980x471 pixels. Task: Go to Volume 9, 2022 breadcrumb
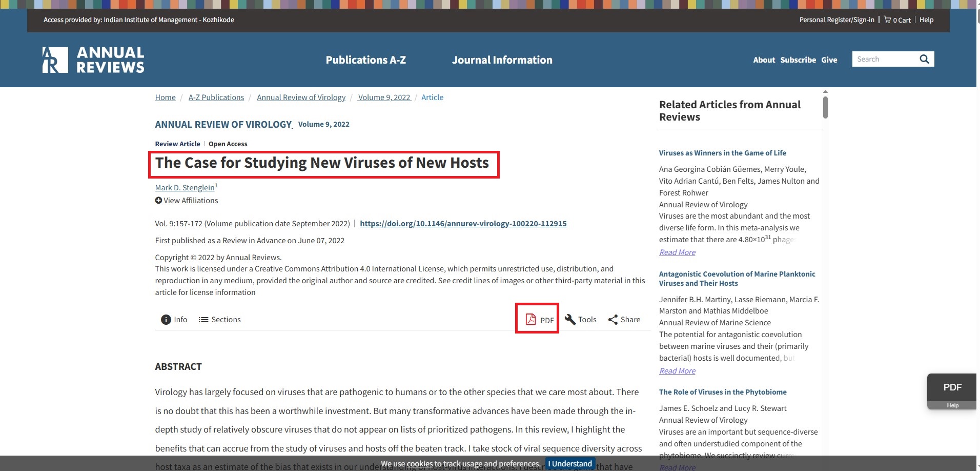(384, 97)
